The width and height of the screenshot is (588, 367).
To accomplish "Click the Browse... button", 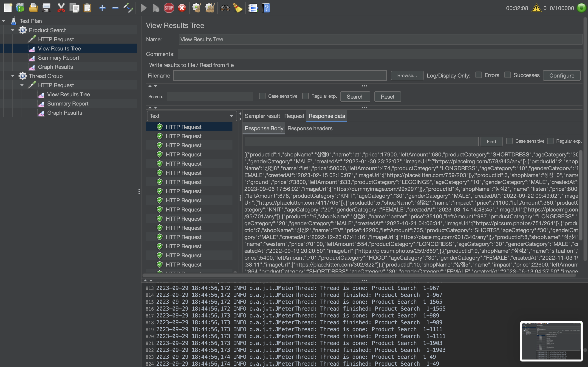I will pos(407,75).
